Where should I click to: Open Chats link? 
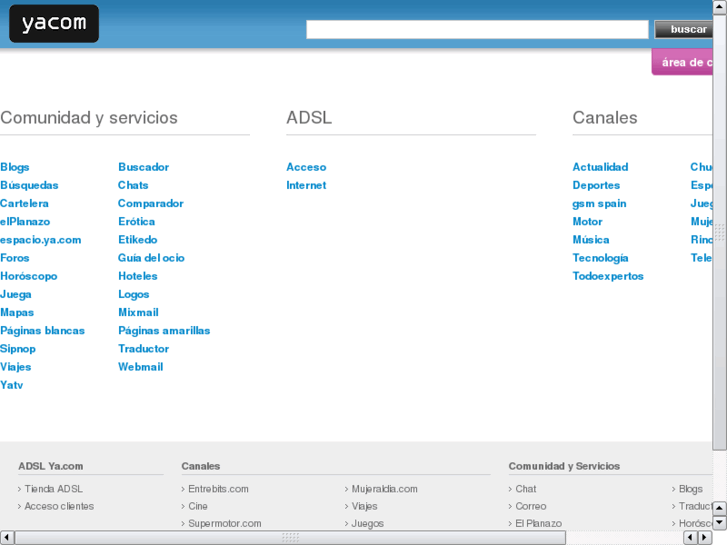pyautogui.click(x=133, y=185)
